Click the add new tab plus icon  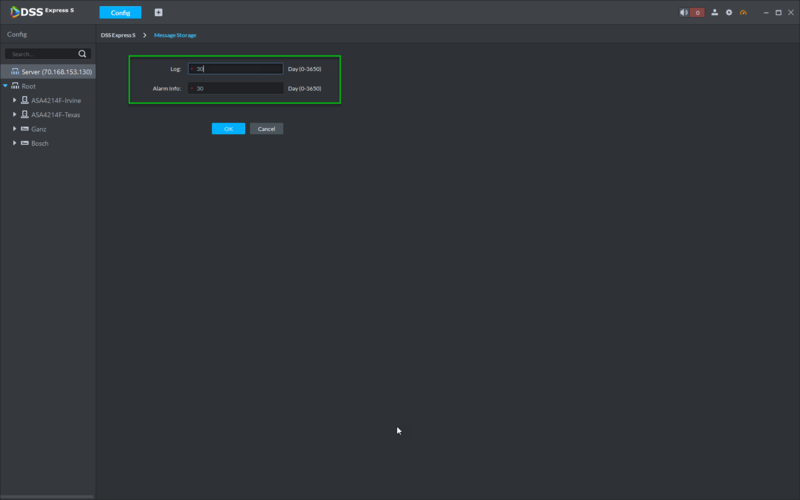click(158, 12)
